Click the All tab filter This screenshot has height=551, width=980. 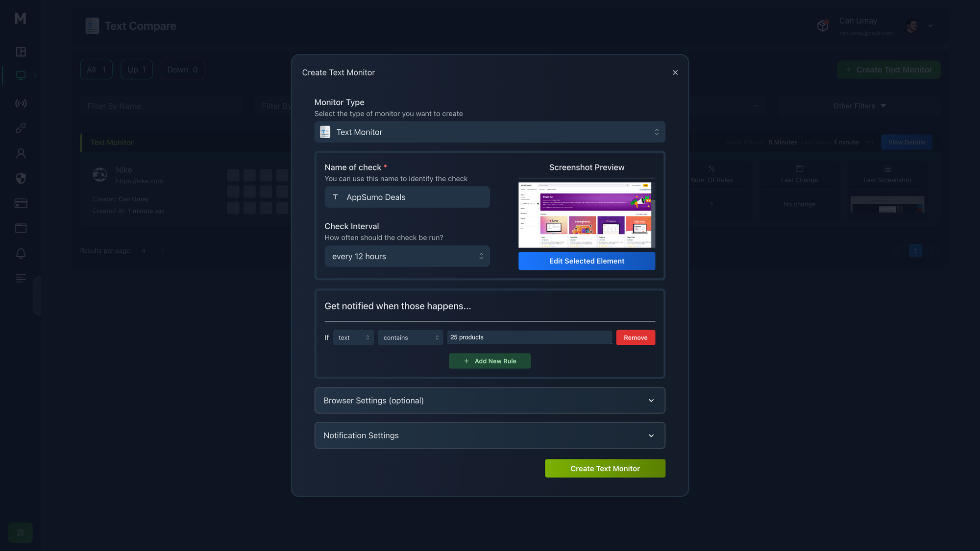click(96, 69)
